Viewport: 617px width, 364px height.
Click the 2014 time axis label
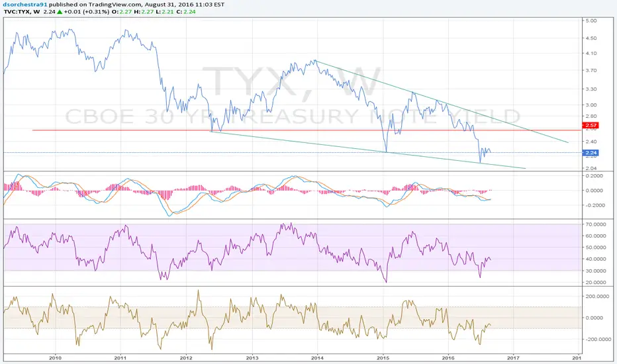pyautogui.click(x=317, y=357)
